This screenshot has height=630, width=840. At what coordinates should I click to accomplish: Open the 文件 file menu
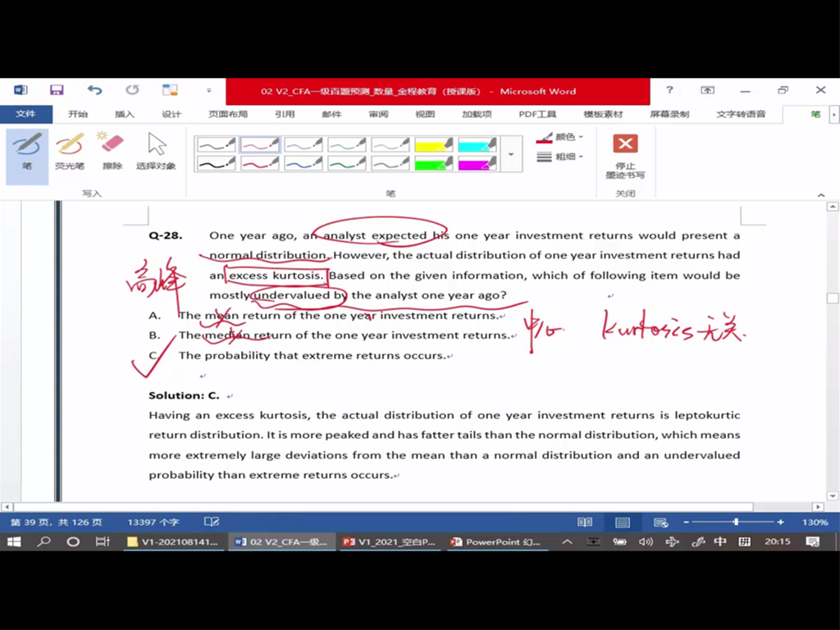[x=25, y=114]
